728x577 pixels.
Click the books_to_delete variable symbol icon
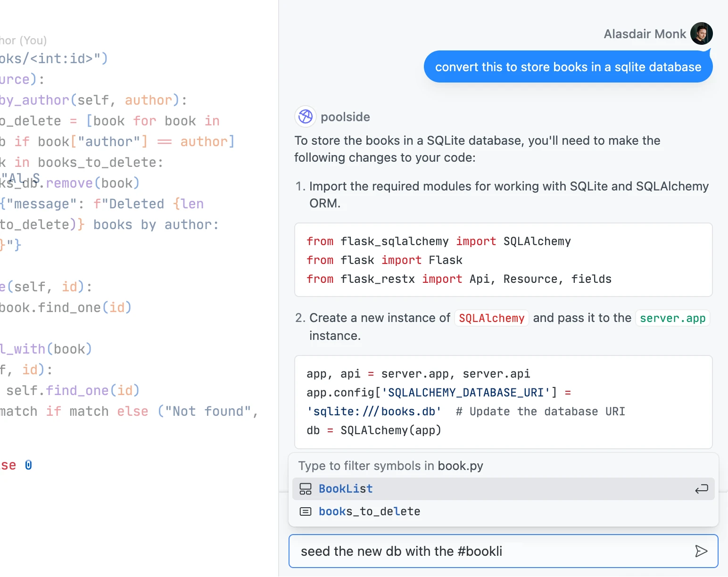(306, 511)
